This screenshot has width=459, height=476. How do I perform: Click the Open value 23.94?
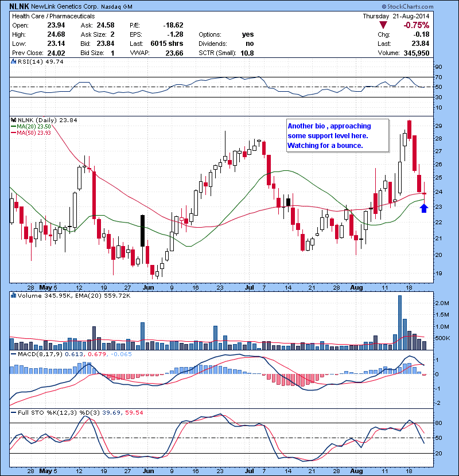(x=56, y=25)
